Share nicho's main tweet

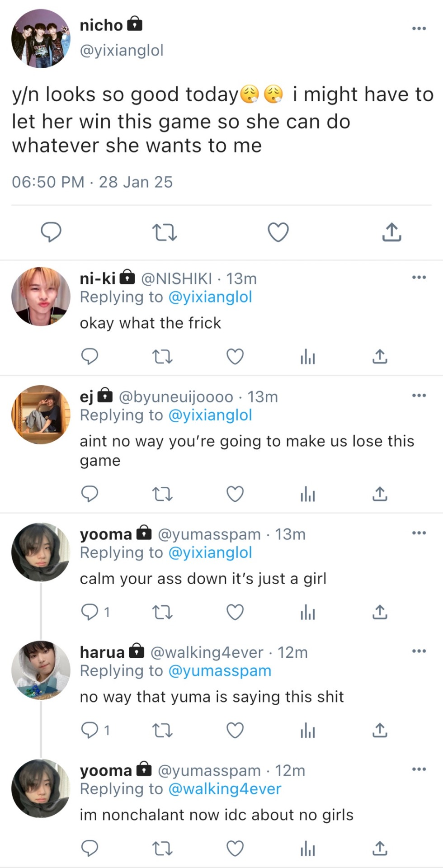391,232
